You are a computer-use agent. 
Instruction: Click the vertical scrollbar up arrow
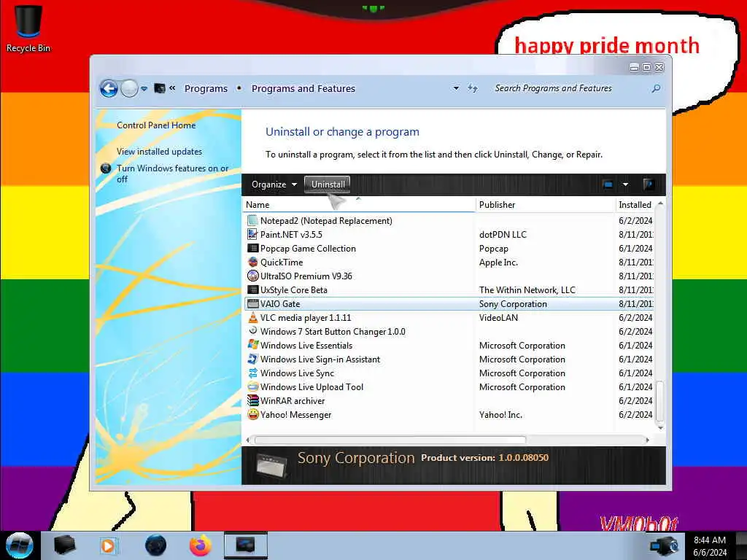[x=659, y=204]
